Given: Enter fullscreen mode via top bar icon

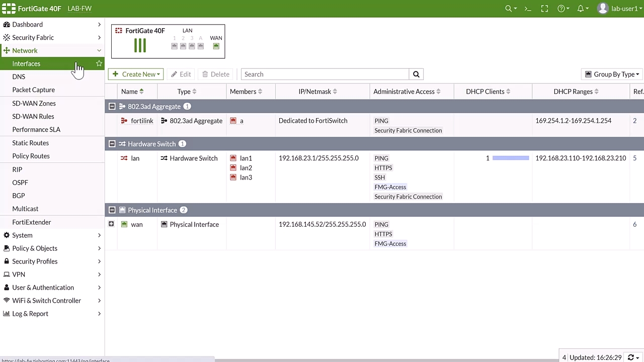Looking at the screenshot, I should point(544,9).
